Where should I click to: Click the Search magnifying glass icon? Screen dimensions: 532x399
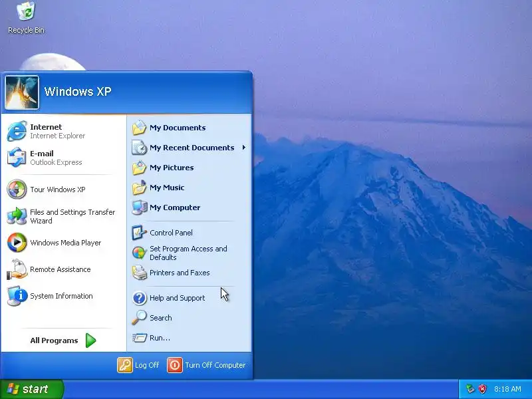tap(139, 318)
